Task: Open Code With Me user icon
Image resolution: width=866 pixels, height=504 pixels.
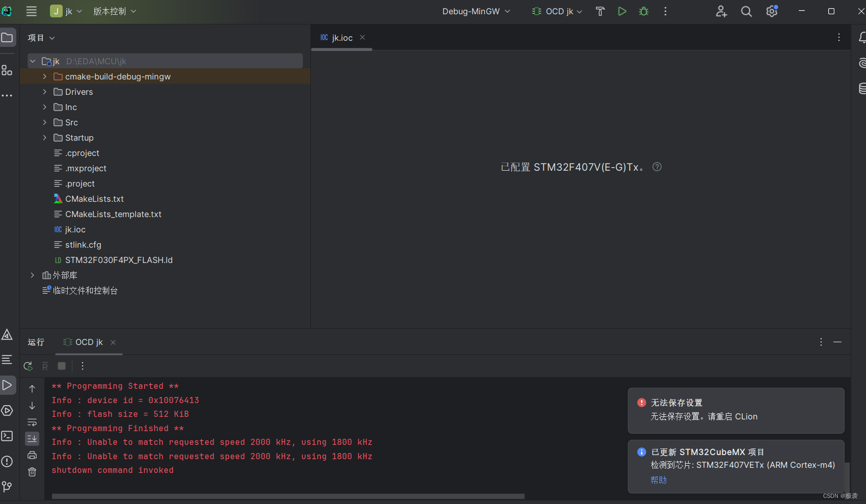Action: pos(721,11)
